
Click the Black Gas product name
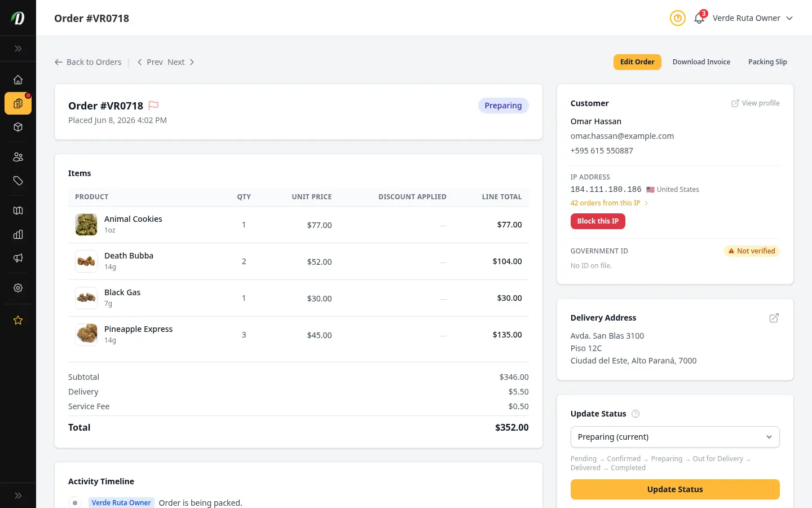click(x=122, y=292)
